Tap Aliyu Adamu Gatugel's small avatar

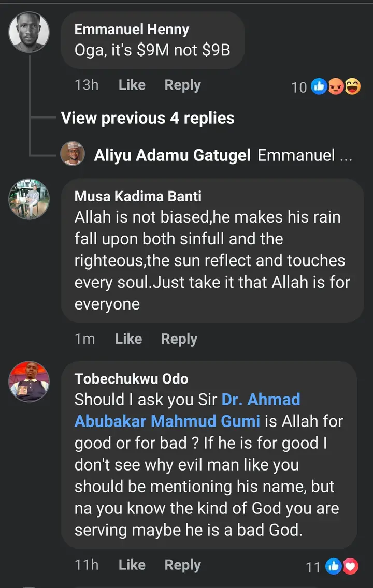coord(73,154)
